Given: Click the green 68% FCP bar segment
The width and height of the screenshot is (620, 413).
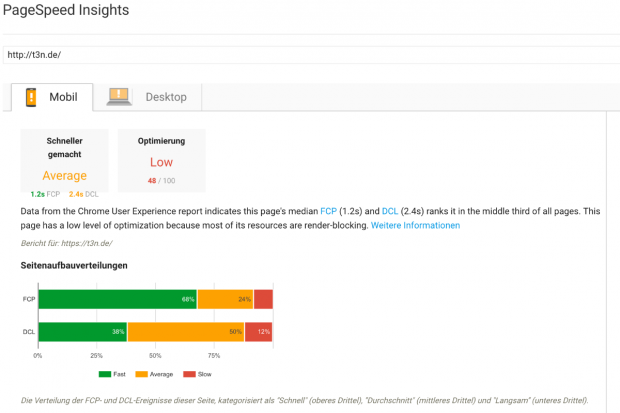Looking at the screenshot, I should click(117, 299).
